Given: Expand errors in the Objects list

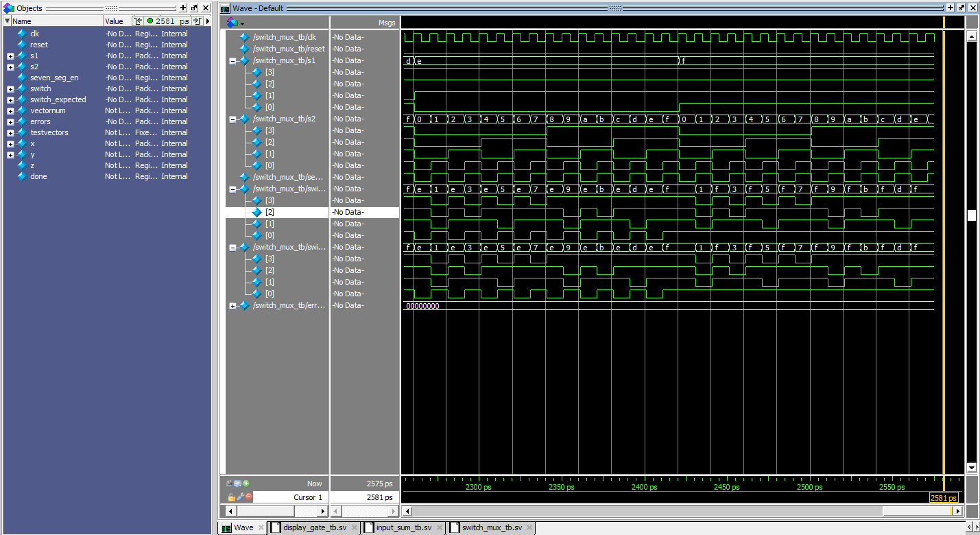Looking at the screenshot, I should (10, 121).
